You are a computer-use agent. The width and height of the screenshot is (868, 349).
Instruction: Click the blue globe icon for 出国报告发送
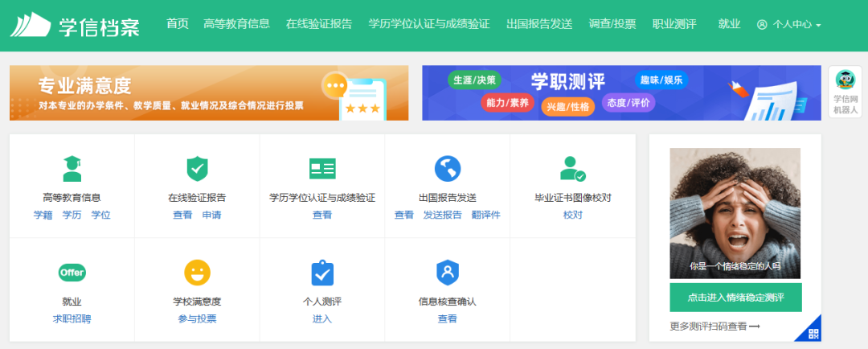point(448,169)
